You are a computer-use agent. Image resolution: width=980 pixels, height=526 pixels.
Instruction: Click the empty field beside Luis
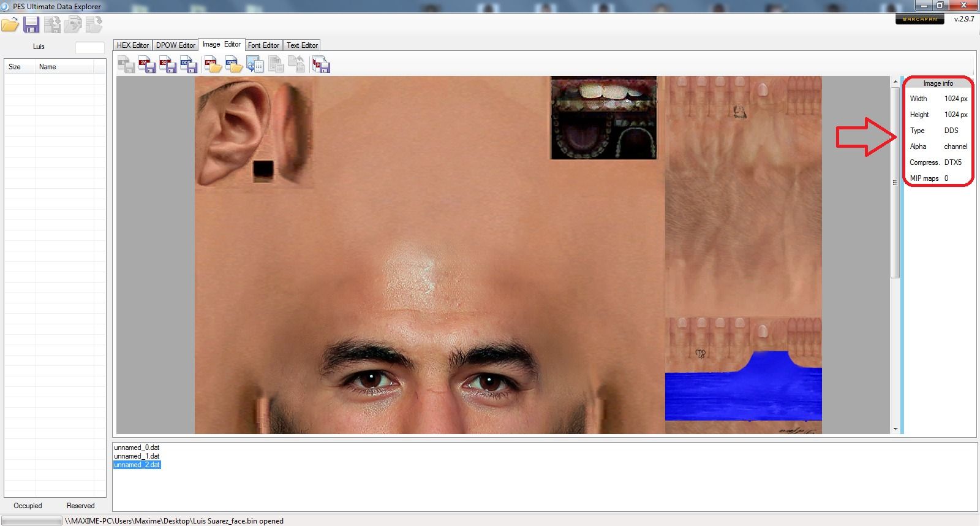(x=89, y=47)
